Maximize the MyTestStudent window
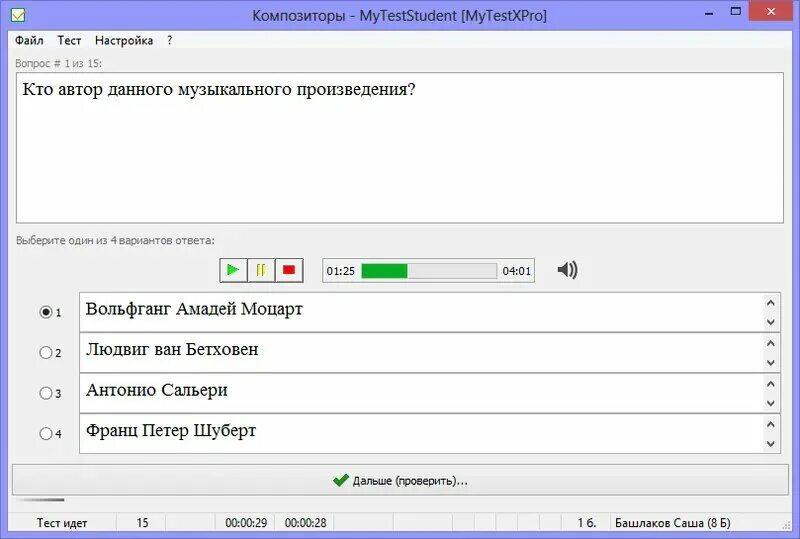The image size is (800, 539). (x=735, y=11)
